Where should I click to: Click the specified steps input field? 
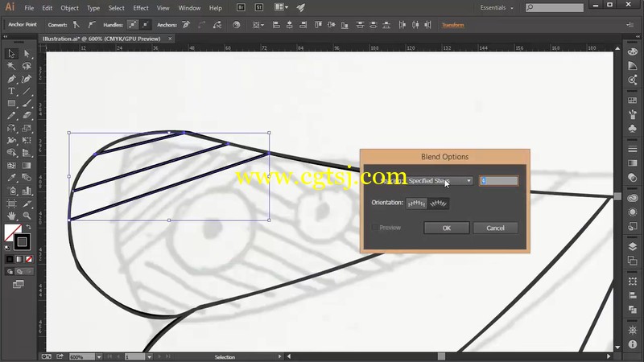[x=498, y=180]
